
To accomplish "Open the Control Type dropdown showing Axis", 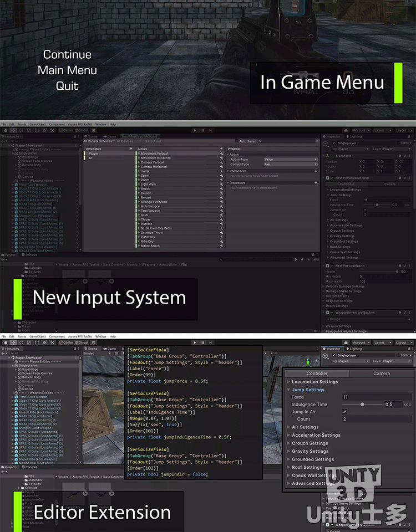I will tap(290, 164).
